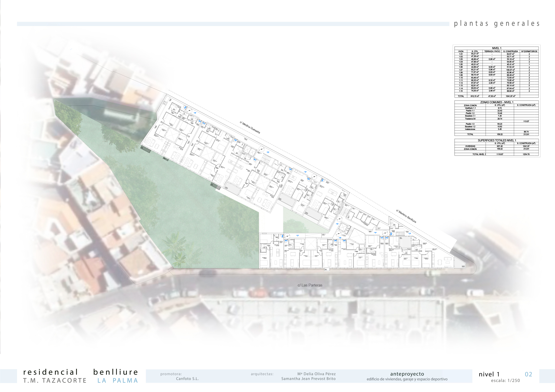
Task: Select the 'VIVIENDAS' row label
Action: pyautogui.click(x=470, y=146)
